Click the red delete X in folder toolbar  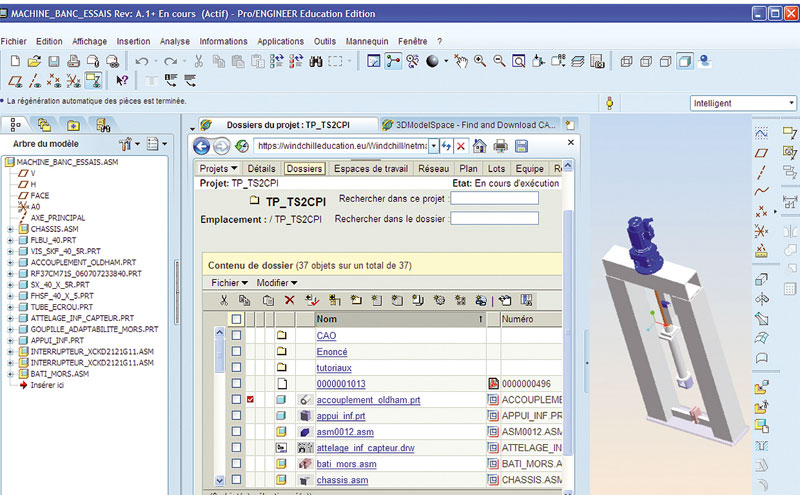coord(289,300)
